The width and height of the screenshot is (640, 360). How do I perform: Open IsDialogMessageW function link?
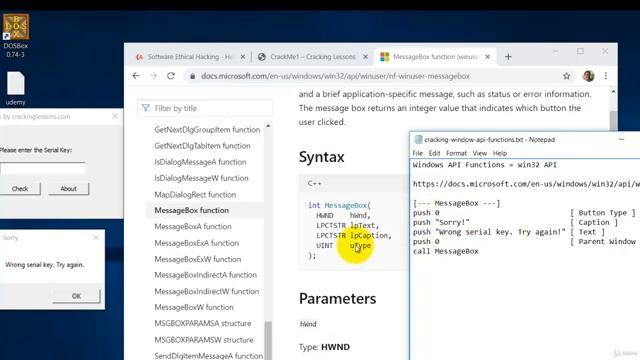(201, 178)
